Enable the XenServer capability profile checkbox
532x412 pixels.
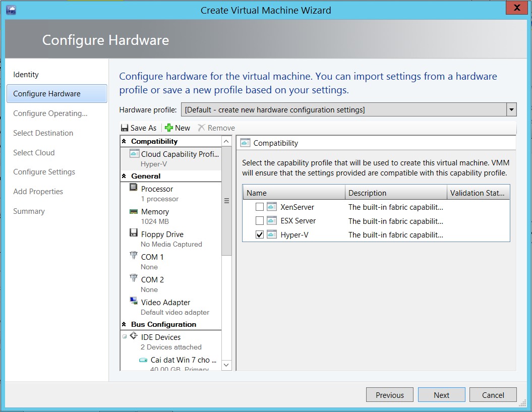pyautogui.click(x=259, y=207)
